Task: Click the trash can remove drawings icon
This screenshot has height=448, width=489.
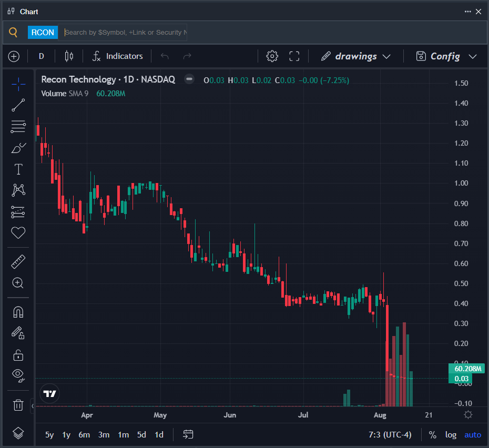Action: coord(18,405)
